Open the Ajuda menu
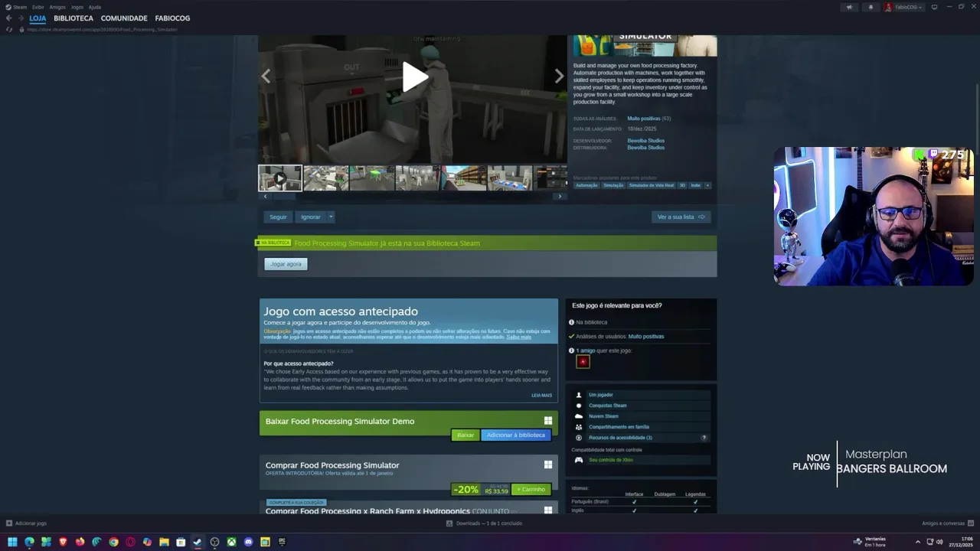 (95, 7)
